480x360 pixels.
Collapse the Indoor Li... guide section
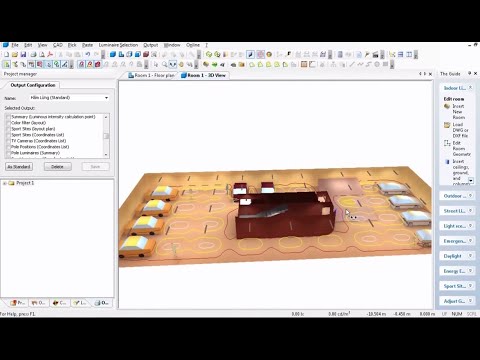click(x=470, y=88)
